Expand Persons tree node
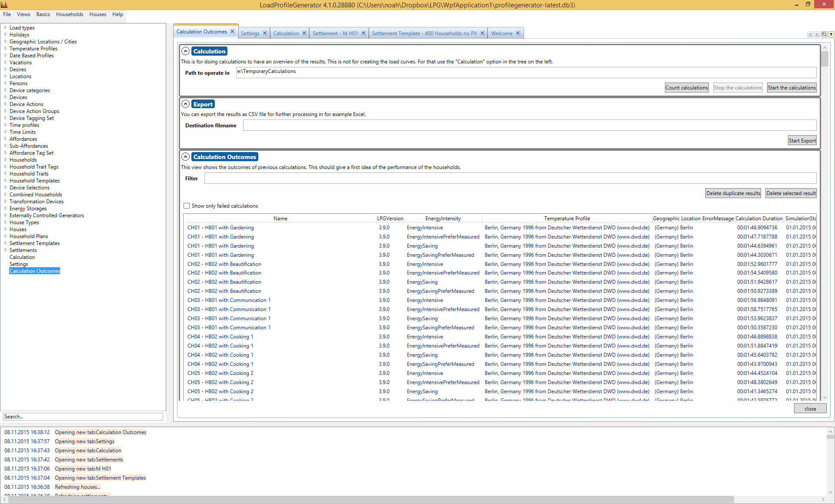The width and height of the screenshot is (835, 504). point(6,83)
